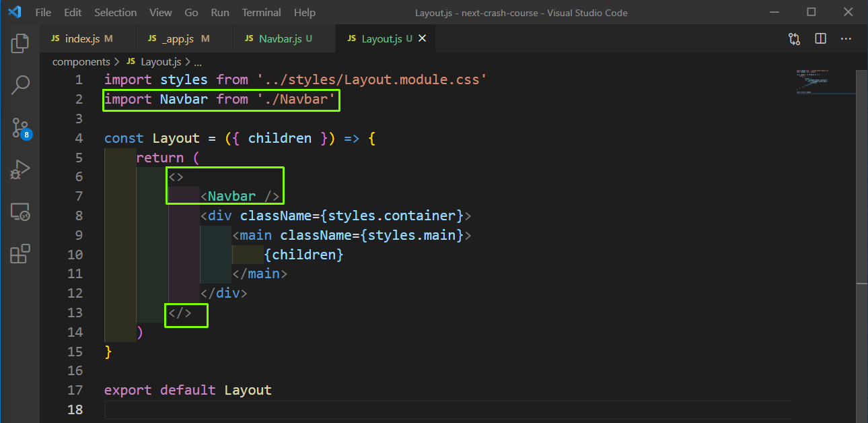Select the Layout.js tab
The height and width of the screenshot is (423, 868).
pyautogui.click(x=386, y=39)
